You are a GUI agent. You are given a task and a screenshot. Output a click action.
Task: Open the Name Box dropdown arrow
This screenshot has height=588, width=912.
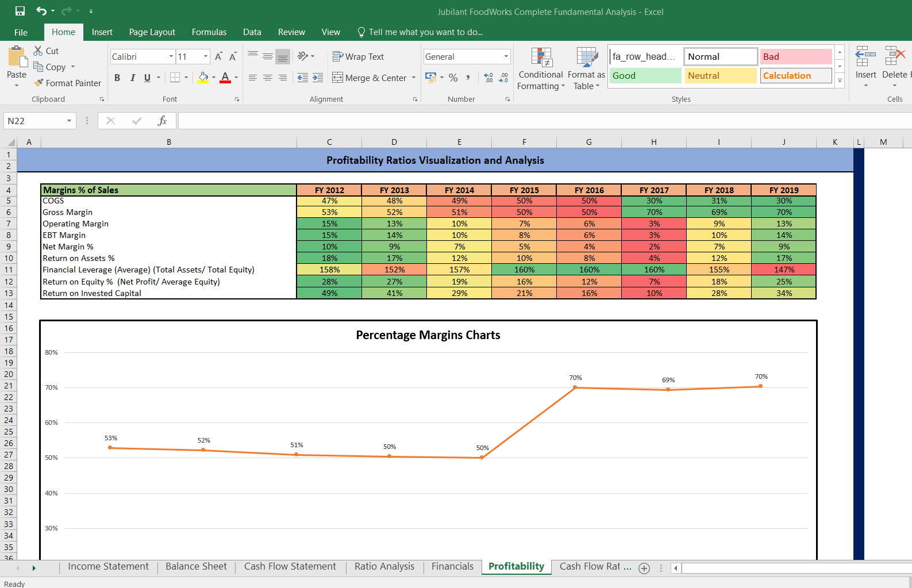(x=69, y=121)
